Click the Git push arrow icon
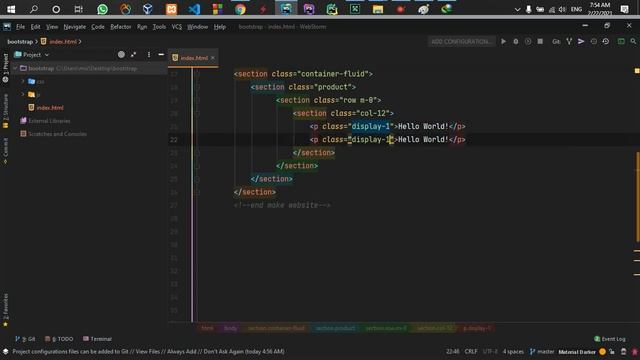The image size is (640, 360). [581, 41]
